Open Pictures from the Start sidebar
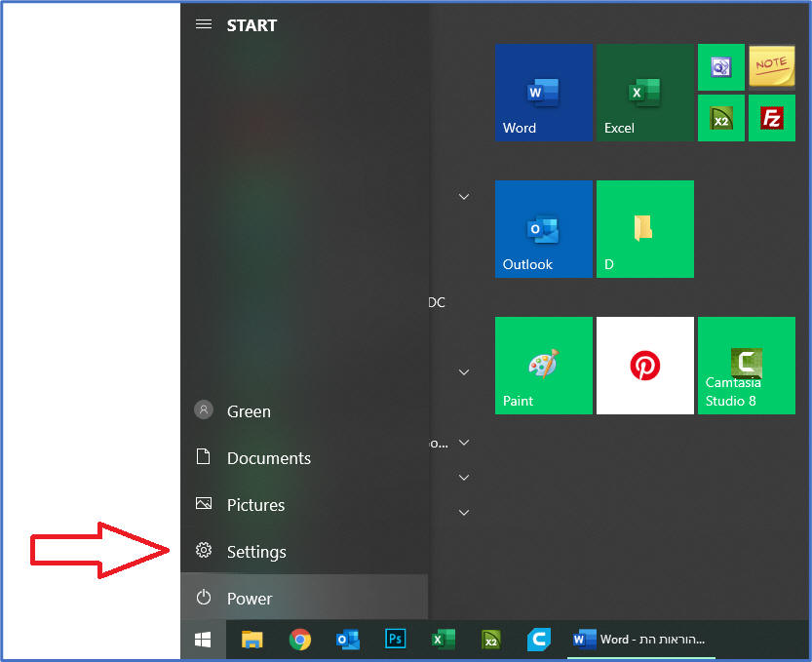Viewport: 812px width, 662px height. pyautogui.click(x=255, y=505)
